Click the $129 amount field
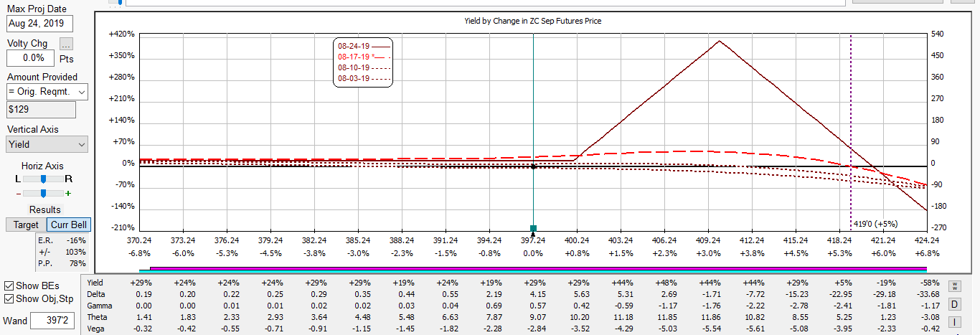Screen dimensions: 980x335 [41, 110]
